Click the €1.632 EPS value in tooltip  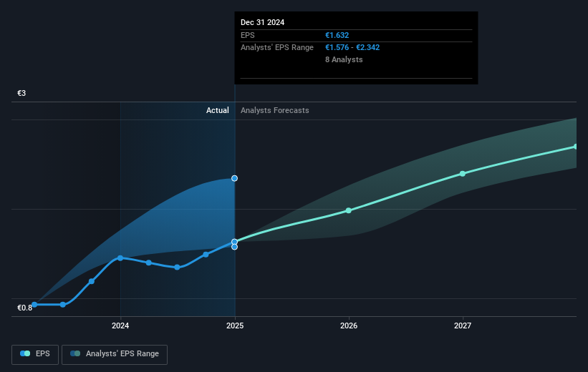click(x=337, y=35)
